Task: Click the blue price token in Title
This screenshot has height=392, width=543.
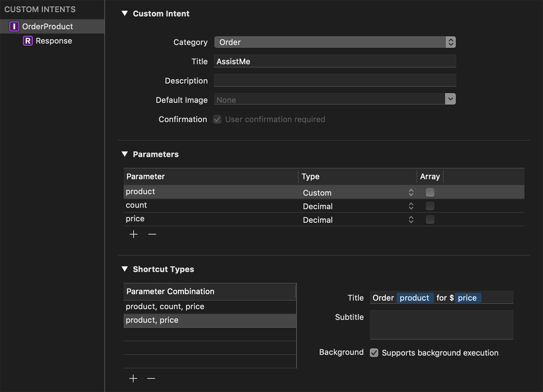Action: tap(467, 298)
